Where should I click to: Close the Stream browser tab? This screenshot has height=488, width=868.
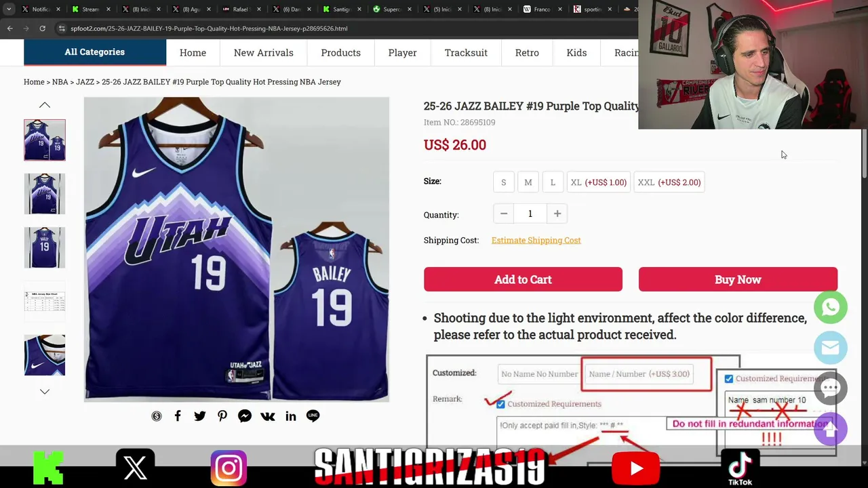tap(108, 9)
